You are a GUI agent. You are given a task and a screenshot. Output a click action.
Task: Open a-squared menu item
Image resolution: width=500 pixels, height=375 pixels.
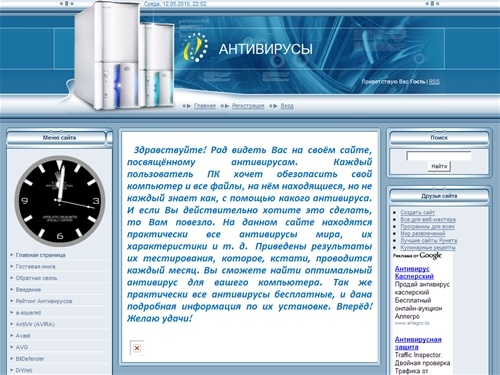[28, 313]
